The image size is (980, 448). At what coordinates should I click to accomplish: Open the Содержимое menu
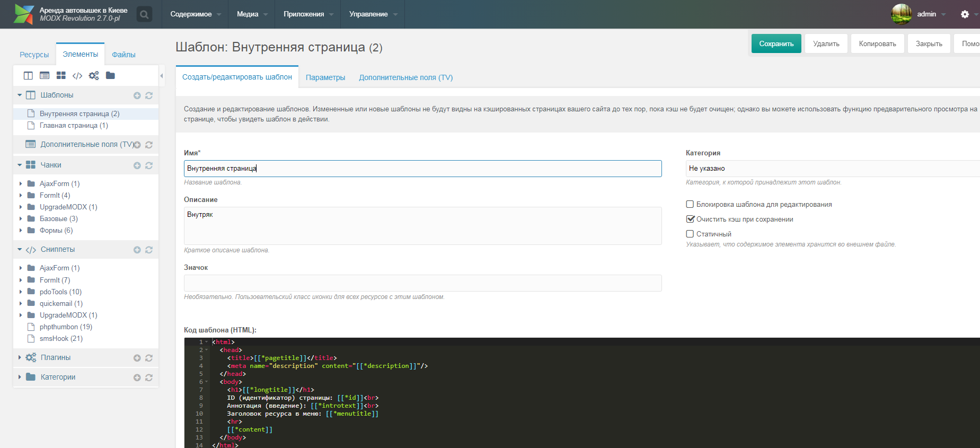pyautogui.click(x=196, y=14)
